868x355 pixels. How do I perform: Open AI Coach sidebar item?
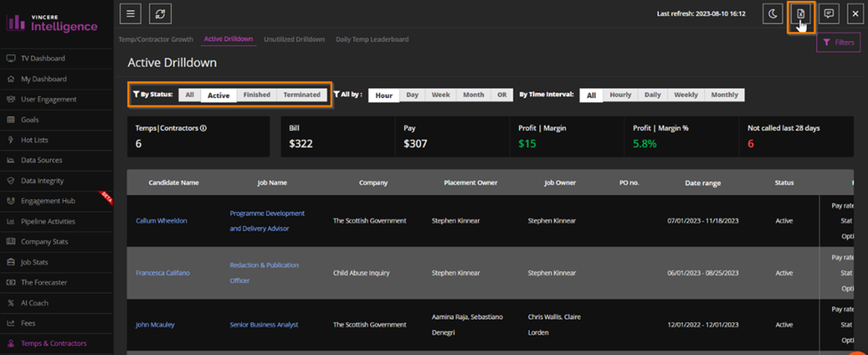[35, 303]
